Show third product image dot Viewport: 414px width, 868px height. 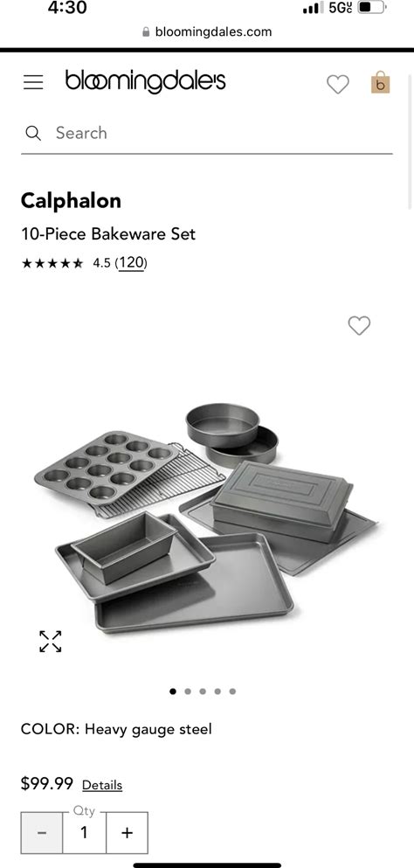click(203, 691)
